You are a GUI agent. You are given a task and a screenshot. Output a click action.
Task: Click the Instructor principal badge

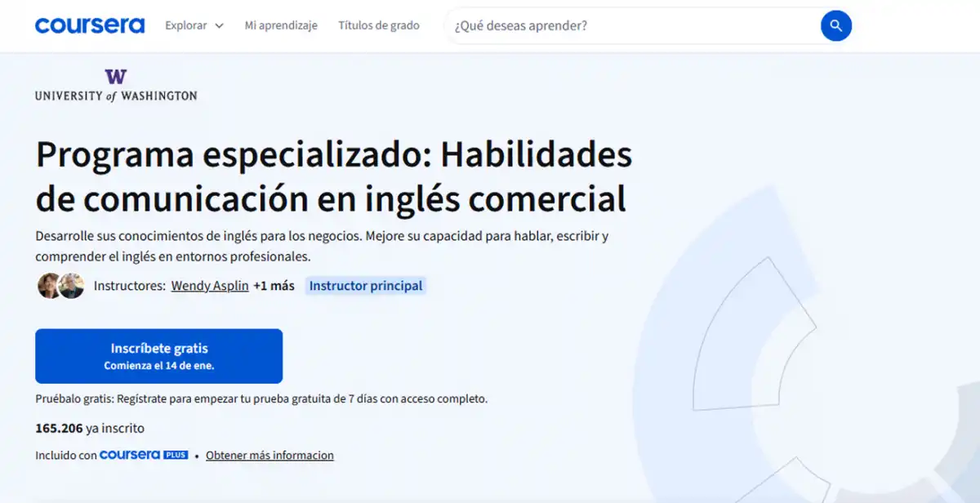click(x=366, y=286)
